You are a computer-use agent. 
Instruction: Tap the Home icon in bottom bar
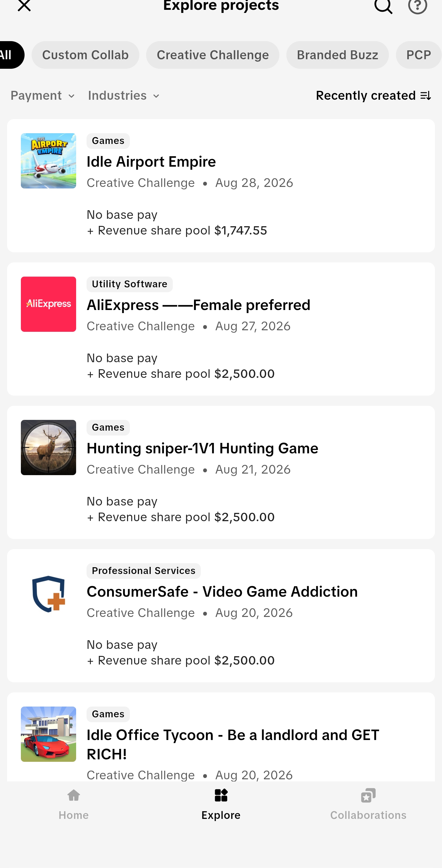point(73,796)
